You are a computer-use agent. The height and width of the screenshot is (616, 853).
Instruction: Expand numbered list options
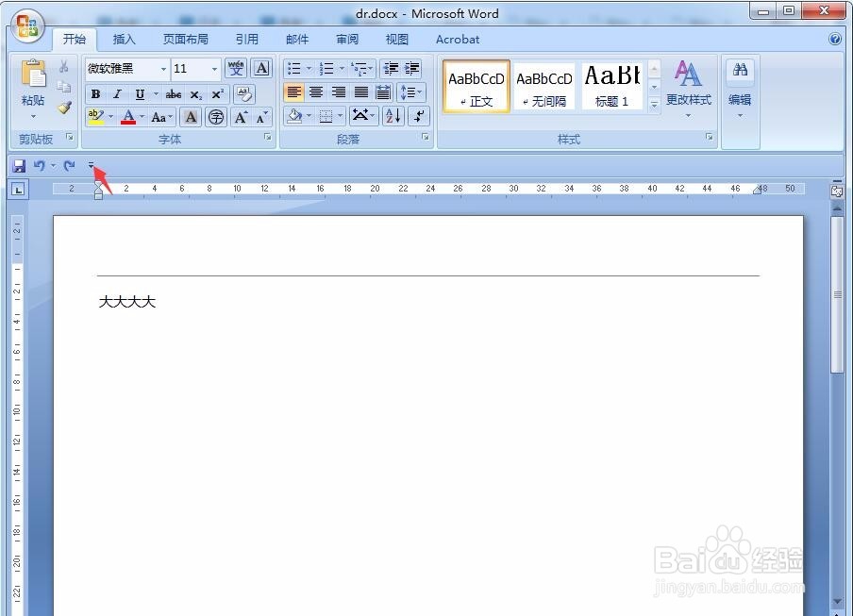coord(342,69)
